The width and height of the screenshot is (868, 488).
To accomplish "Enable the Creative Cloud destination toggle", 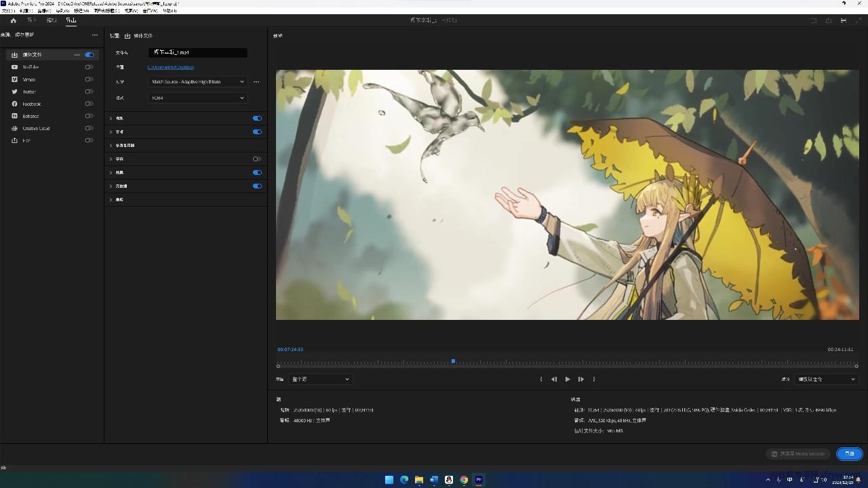I will click(90, 128).
